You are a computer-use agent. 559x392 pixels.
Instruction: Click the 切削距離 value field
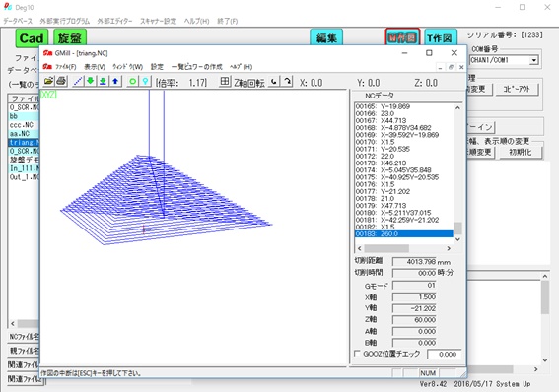pos(414,262)
